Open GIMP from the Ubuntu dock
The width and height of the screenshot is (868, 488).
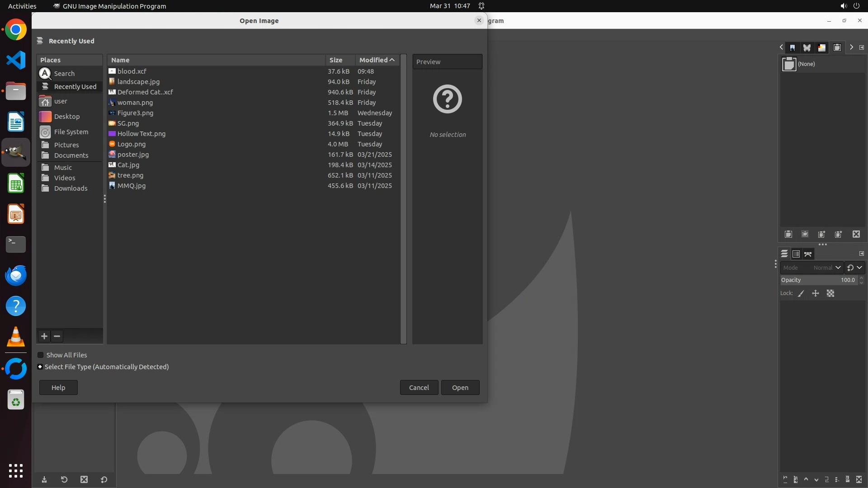pyautogui.click(x=16, y=153)
